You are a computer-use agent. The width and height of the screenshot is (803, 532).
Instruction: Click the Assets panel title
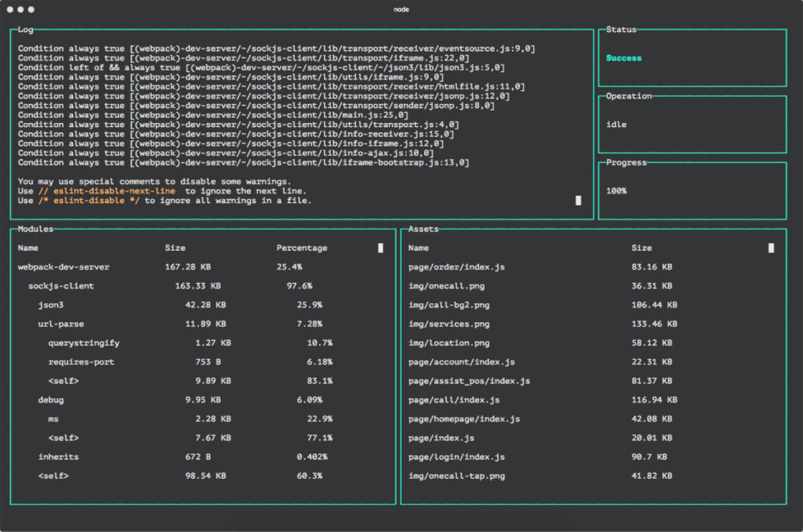pos(423,229)
